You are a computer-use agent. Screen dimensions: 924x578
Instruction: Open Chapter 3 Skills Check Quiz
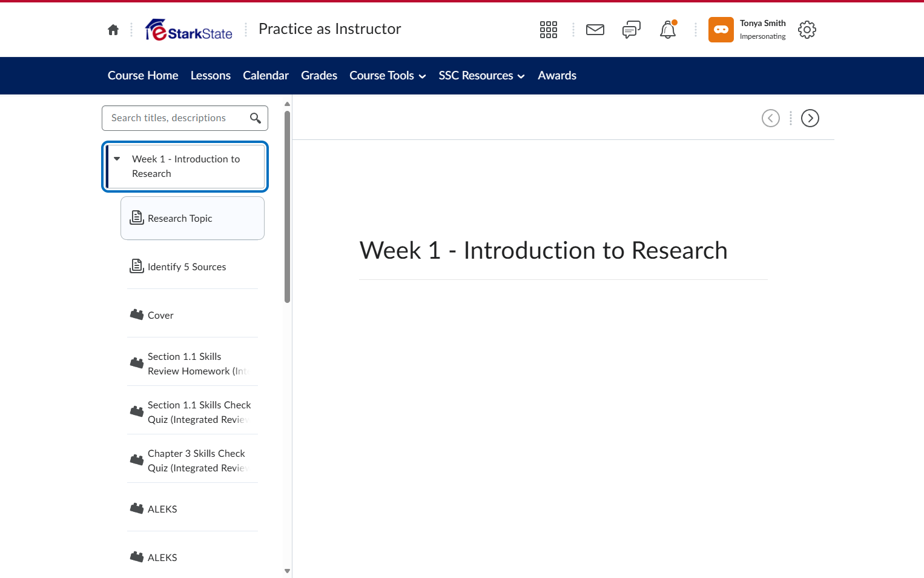pos(193,460)
